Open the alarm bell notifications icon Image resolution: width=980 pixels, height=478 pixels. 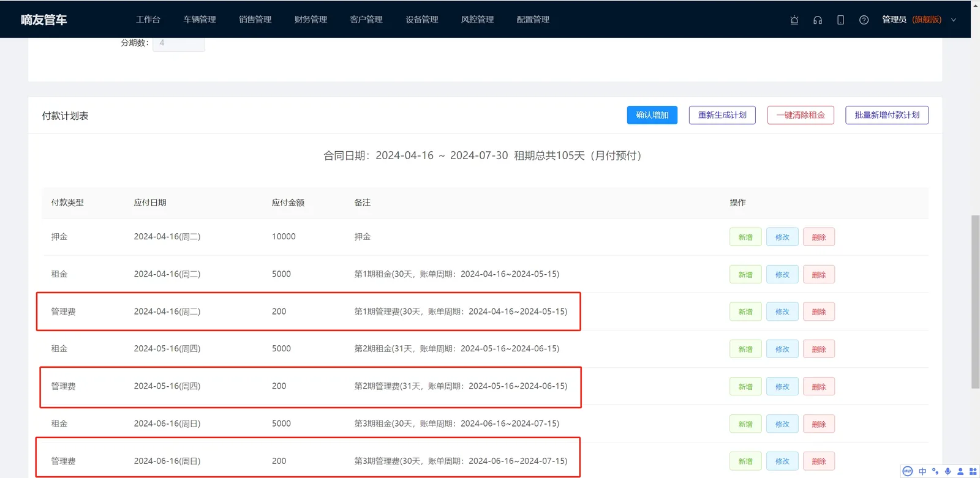click(794, 20)
